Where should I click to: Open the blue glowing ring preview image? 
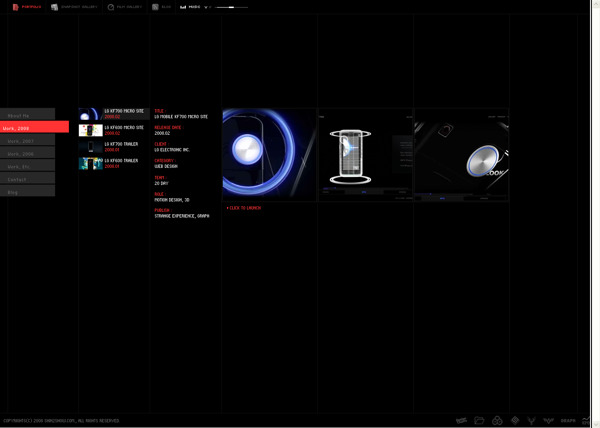(x=269, y=153)
